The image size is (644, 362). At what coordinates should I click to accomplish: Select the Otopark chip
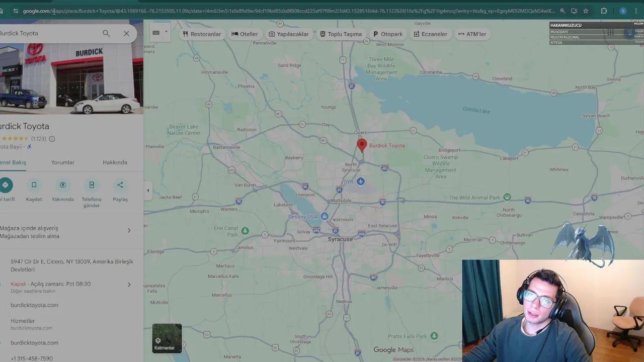[387, 34]
